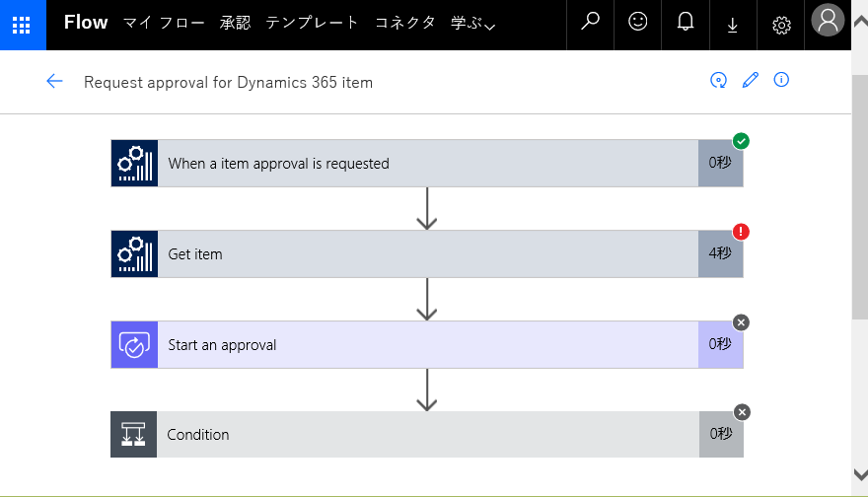Image resolution: width=868 pixels, height=497 pixels.
Task: Expand the Condition step
Action: (427, 435)
